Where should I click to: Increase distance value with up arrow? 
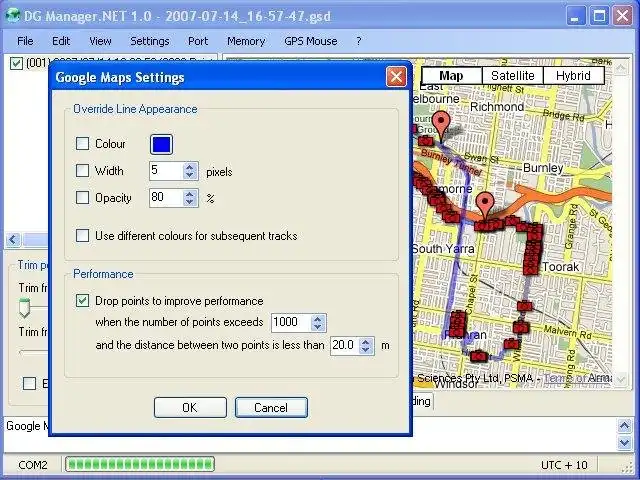tap(366, 341)
